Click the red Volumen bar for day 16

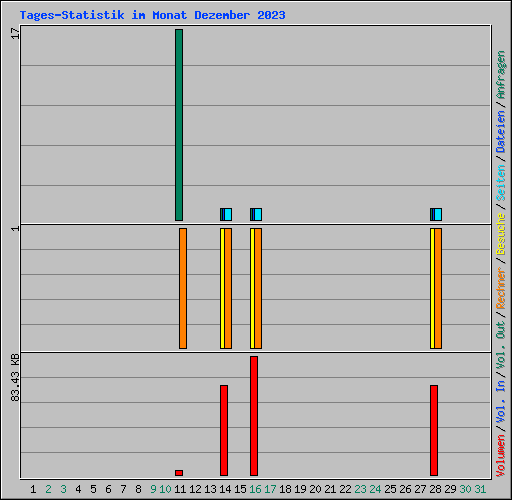tap(254, 416)
